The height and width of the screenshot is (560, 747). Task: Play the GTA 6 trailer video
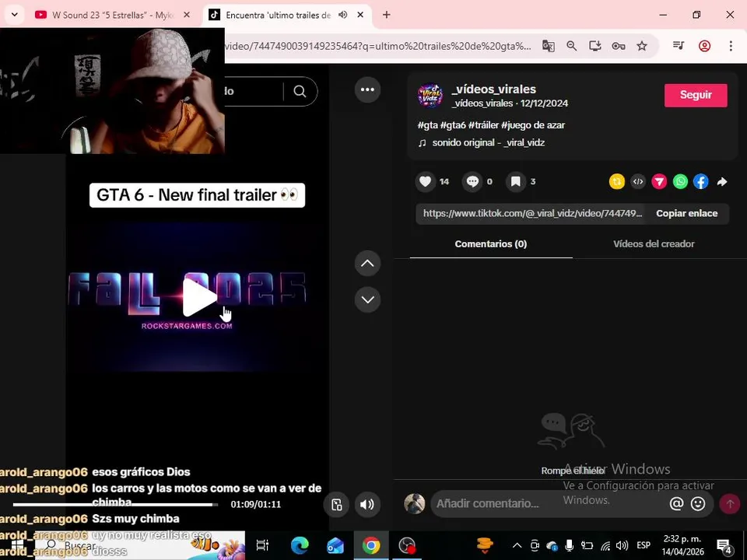point(200,297)
